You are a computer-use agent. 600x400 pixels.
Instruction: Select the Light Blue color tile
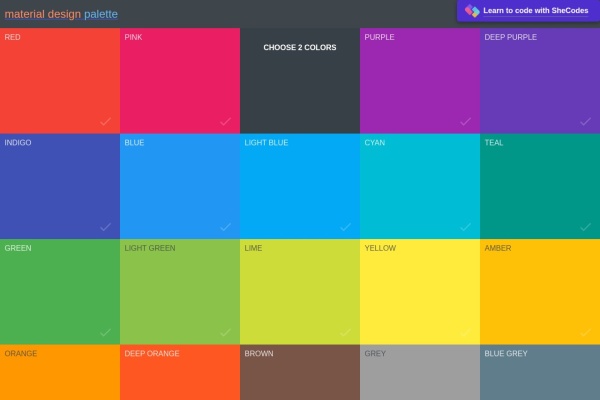(300, 186)
